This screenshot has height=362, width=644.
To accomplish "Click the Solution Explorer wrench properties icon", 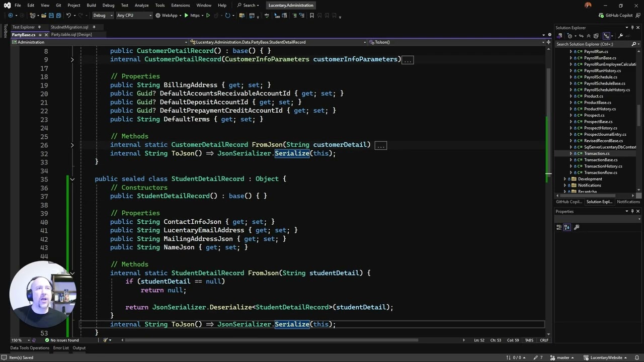I will pyautogui.click(x=620, y=36).
